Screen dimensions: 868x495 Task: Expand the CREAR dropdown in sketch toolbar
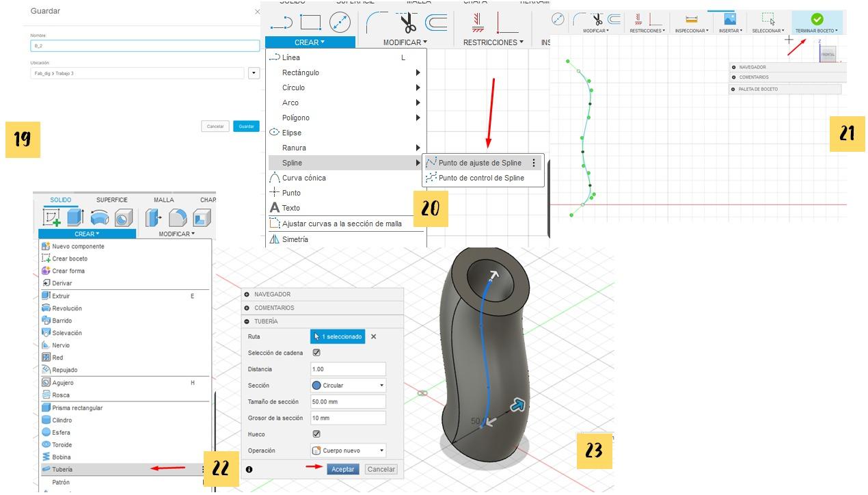click(310, 42)
